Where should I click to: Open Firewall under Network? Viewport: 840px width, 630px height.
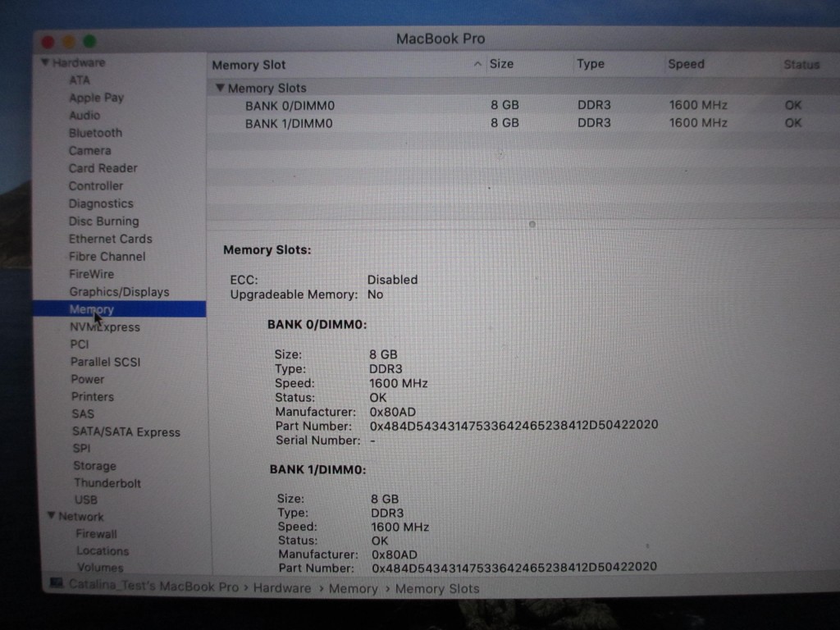point(97,534)
